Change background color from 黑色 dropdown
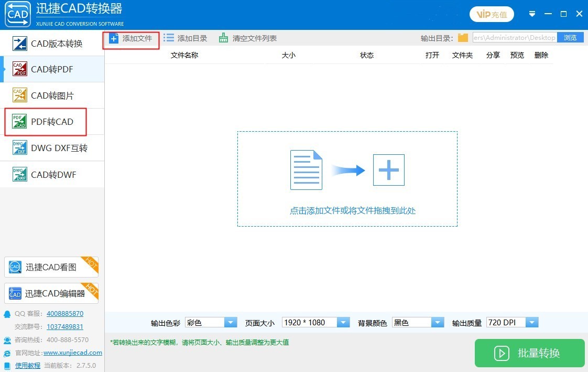 pos(437,322)
